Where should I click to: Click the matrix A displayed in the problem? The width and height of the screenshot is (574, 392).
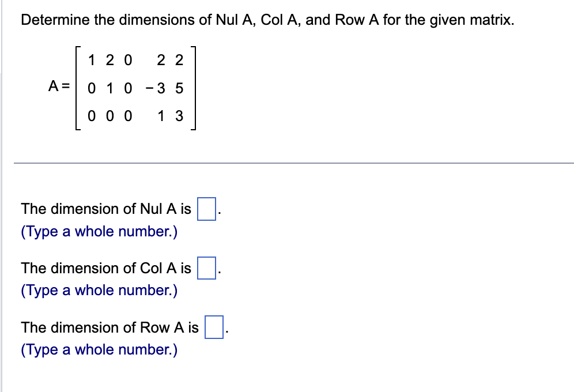click(135, 88)
